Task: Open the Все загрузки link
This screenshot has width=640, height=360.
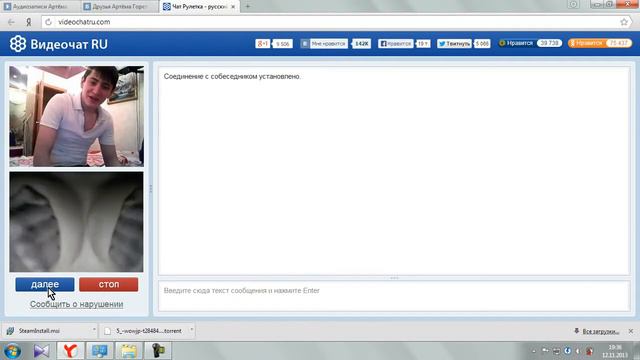Action: pos(600,331)
